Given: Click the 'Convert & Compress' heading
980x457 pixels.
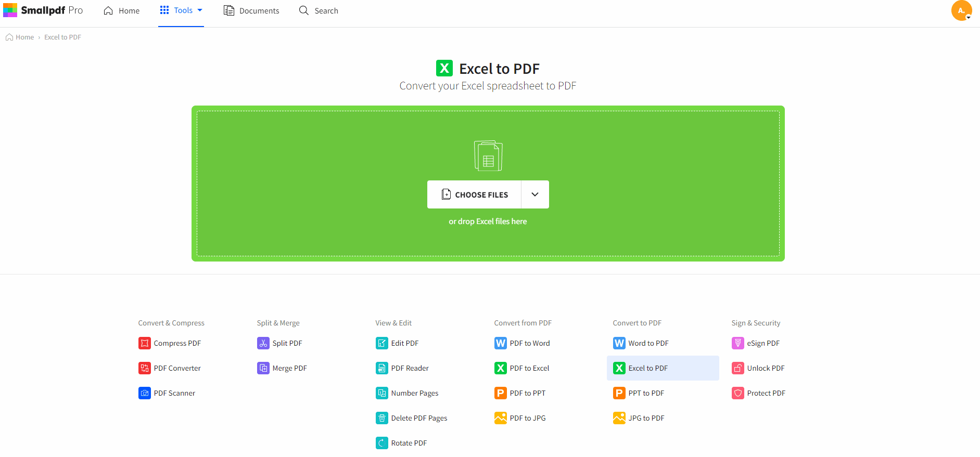Looking at the screenshot, I should pos(171,323).
